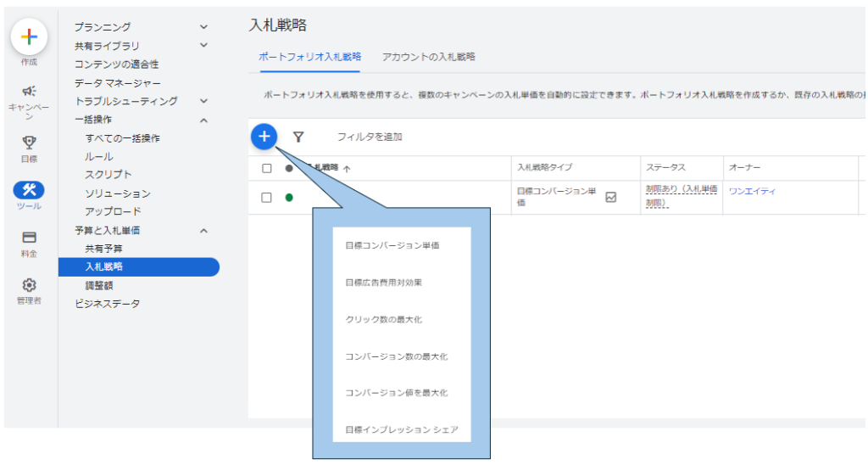
Task: Tick the checkbox in the strategy row
Action: (x=267, y=198)
